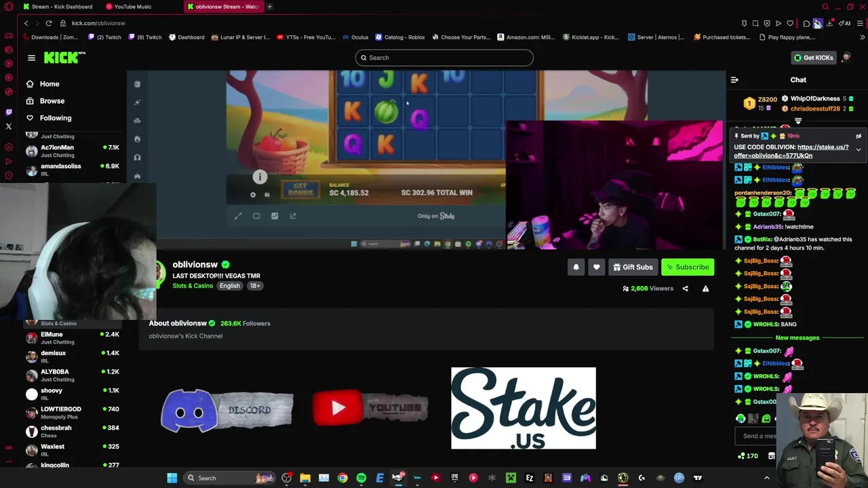Expand the gift leaderboard arrow

coord(798,121)
